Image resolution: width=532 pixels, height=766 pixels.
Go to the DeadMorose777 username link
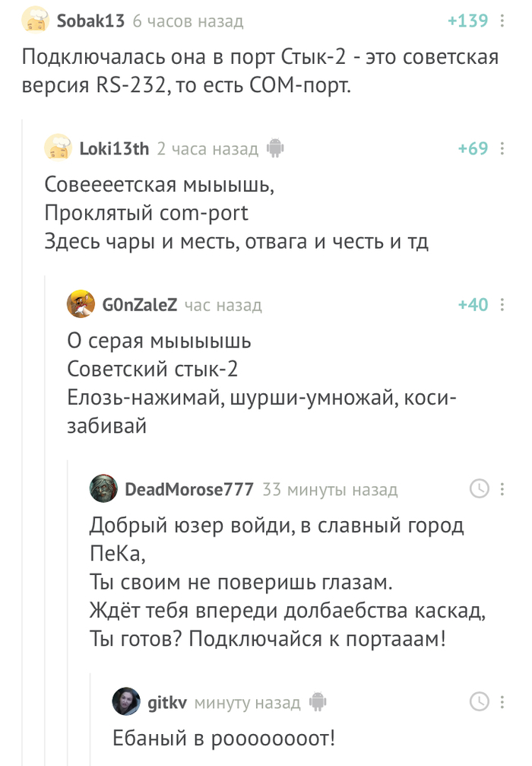coord(188,489)
